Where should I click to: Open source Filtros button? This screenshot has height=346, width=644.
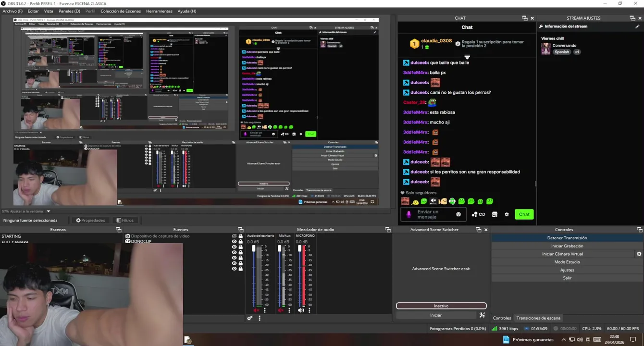[x=125, y=221]
